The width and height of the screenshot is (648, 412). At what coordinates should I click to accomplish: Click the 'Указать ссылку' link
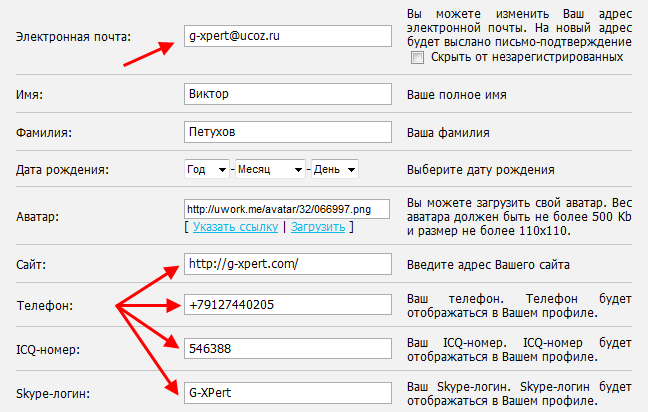[236, 227]
